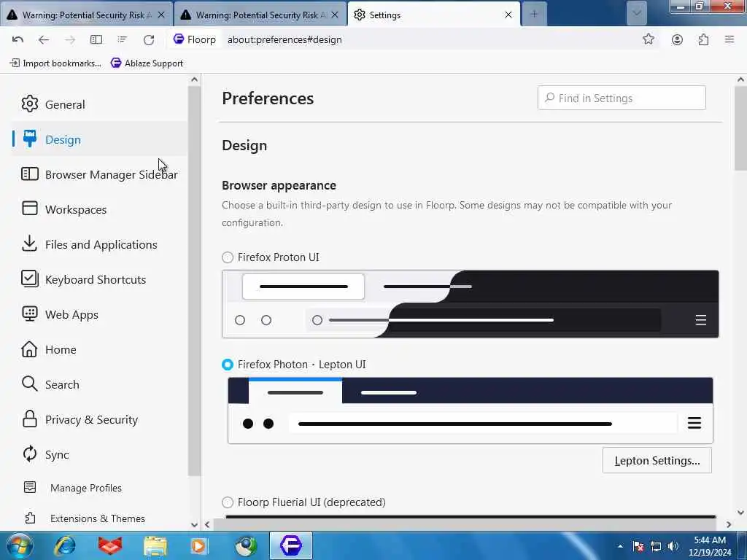The width and height of the screenshot is (747, 560).
Task: Close the second Warning tab
Action: click(x=335, y=15)
